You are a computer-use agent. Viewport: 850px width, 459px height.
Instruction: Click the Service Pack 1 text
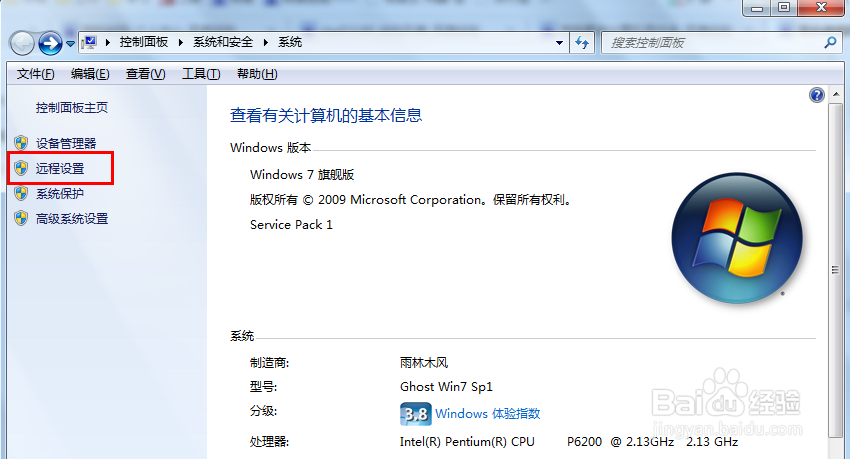tap(291, 224)
